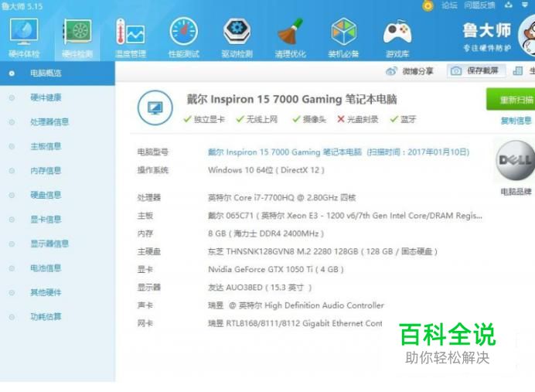Click the 戴尔 065C71 motherboard value

click(x=345, y=216)
